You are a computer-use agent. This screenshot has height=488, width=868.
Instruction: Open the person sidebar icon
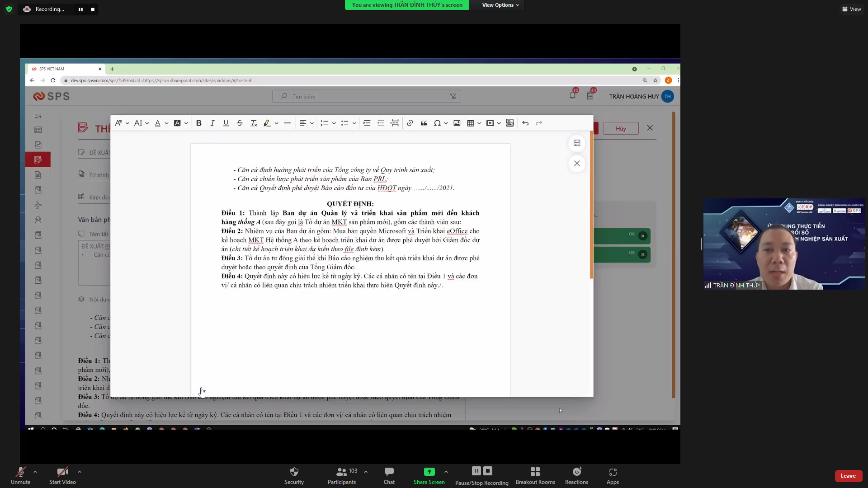[38, 220]
